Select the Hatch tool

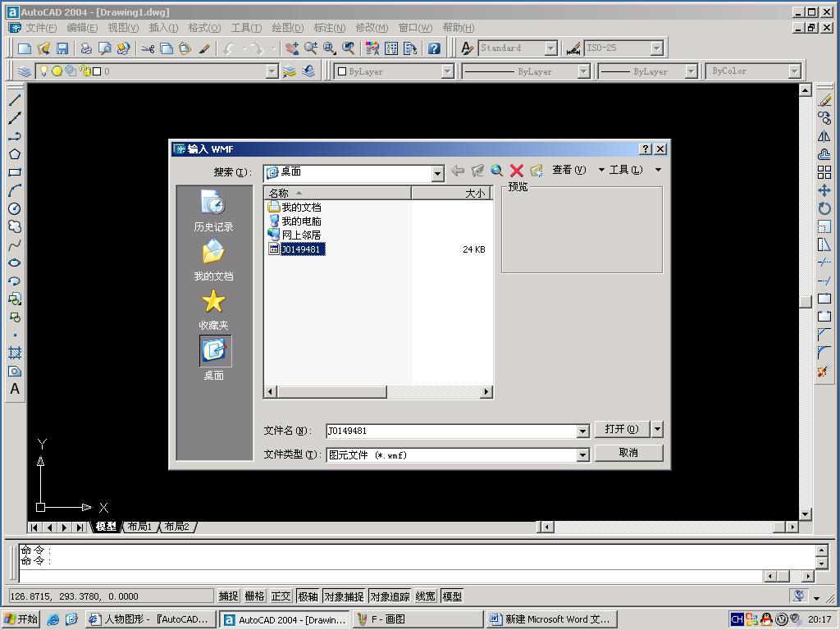point(15,353)
